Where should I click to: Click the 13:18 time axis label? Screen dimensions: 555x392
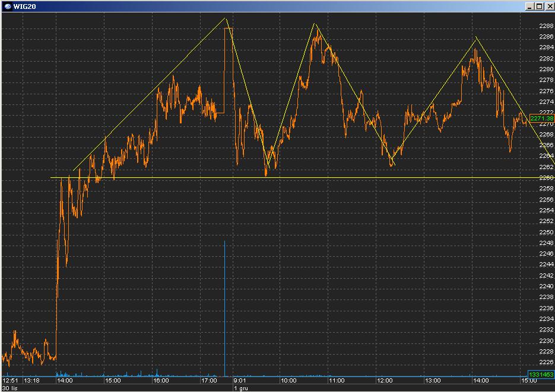click(31, 381)
